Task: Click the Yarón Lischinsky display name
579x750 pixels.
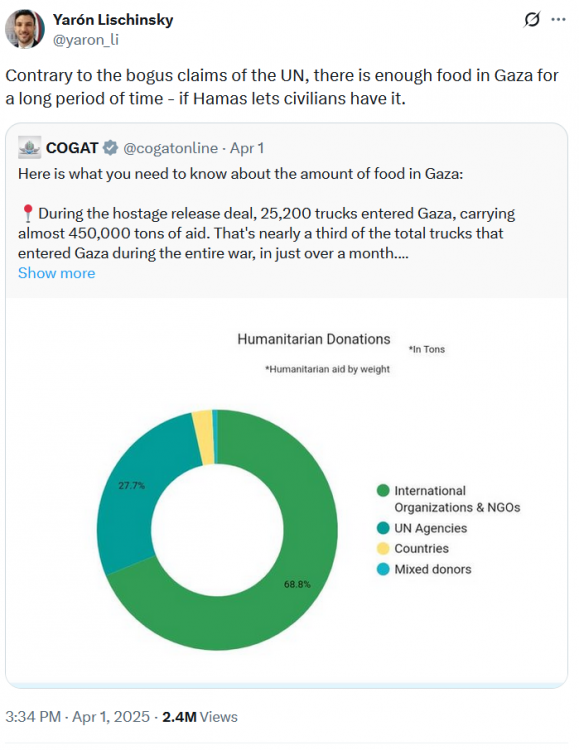Action: (113, 20)
